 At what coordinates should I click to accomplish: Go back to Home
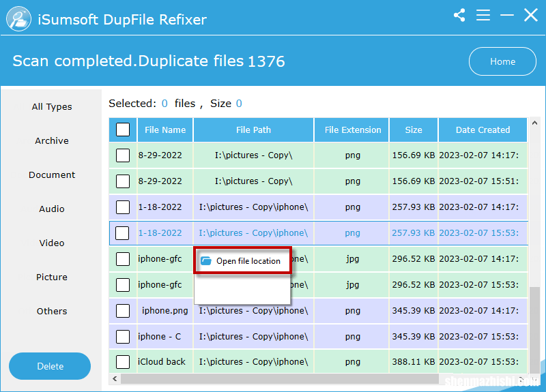(502, 61)
